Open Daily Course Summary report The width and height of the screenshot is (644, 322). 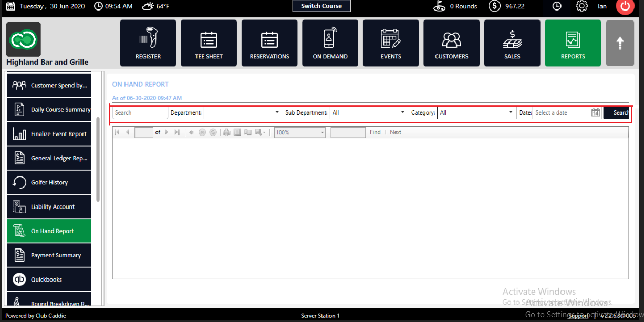(49, 109)
